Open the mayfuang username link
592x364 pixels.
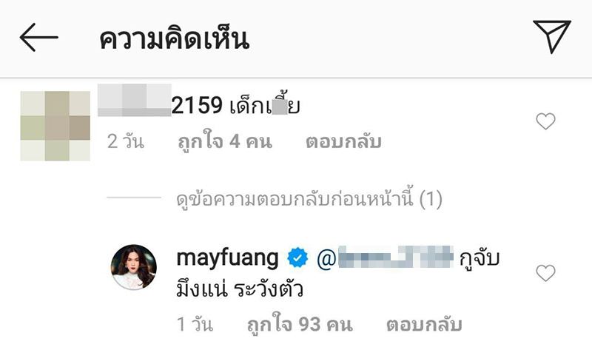[x=228, y=258]
